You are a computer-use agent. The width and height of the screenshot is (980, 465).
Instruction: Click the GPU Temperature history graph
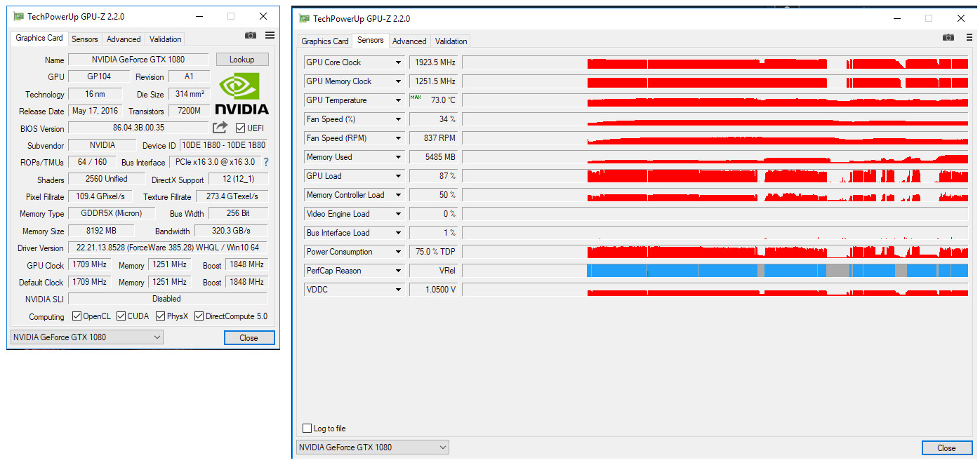point(715,100)
